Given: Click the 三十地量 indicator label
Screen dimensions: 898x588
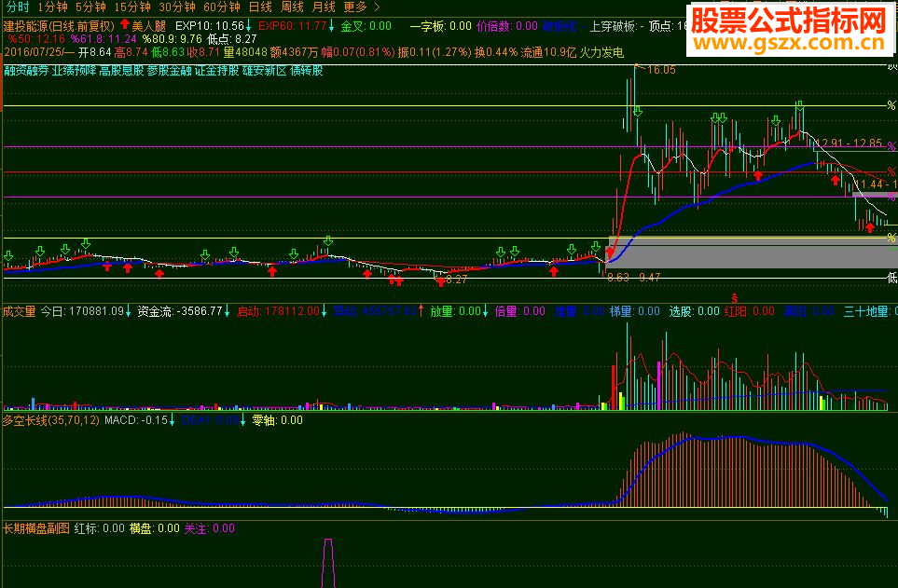Looking at the screenshot, I should click(x=866, y=311).
